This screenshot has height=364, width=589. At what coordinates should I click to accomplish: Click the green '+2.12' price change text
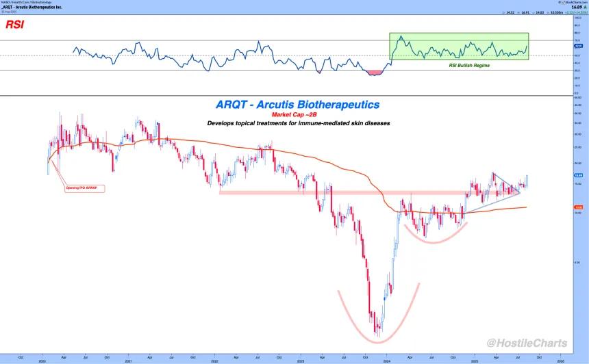point(568,12)
